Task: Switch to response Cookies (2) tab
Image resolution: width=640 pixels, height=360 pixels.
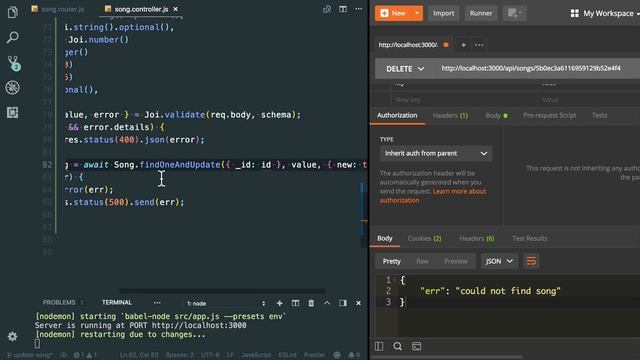Action: click(424, 238)
